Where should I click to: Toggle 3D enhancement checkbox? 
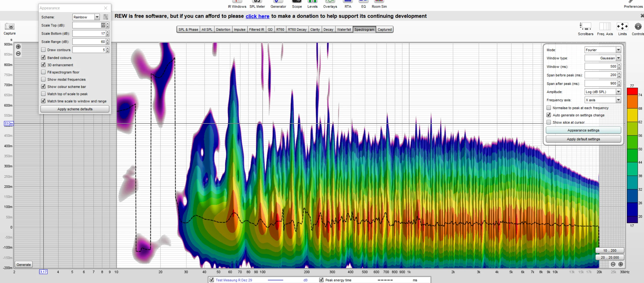(x=43, y=65)
